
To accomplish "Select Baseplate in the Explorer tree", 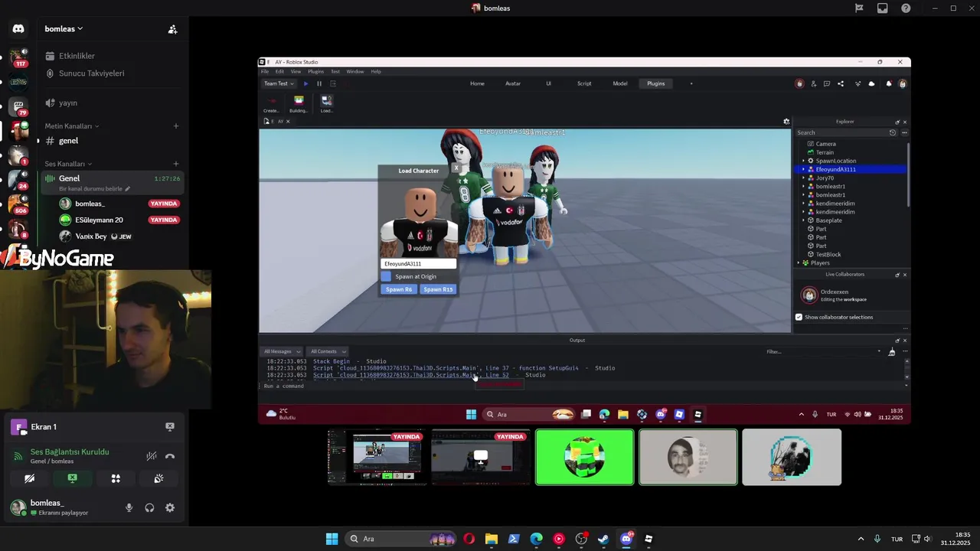I will pyautogui.click(x=828, y=220).
